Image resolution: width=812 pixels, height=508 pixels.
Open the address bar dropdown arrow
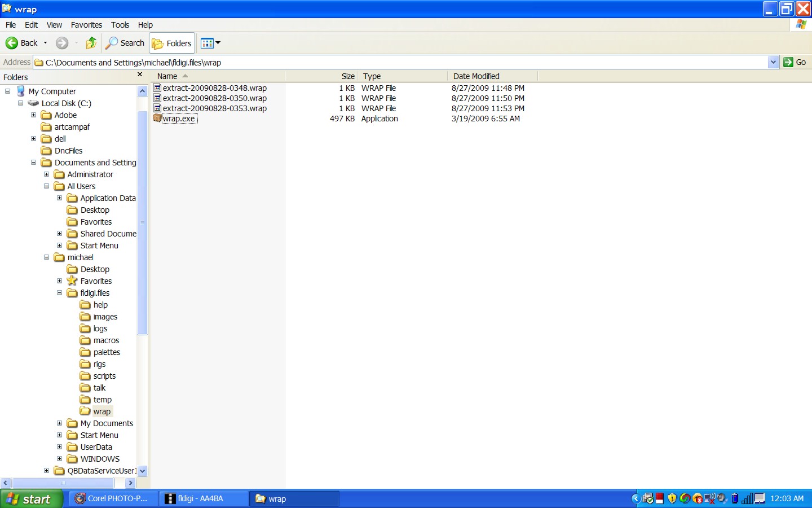(x=773, y=62)
